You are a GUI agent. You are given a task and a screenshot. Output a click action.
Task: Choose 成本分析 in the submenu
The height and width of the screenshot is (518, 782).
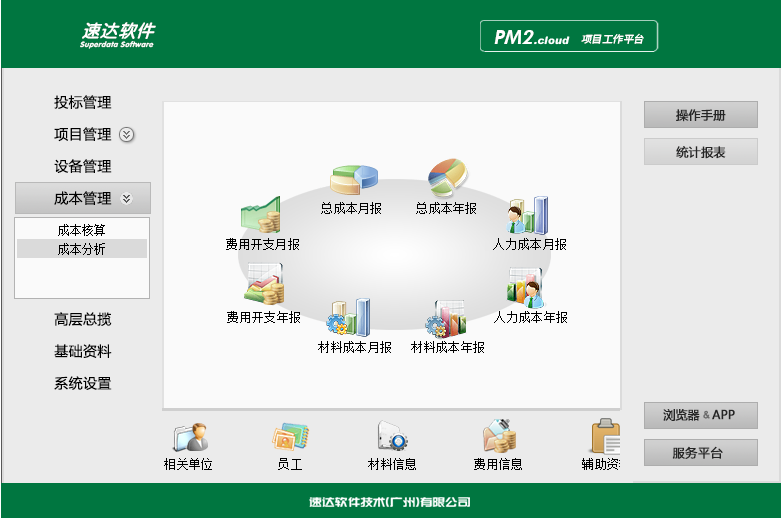pos(82,249)
